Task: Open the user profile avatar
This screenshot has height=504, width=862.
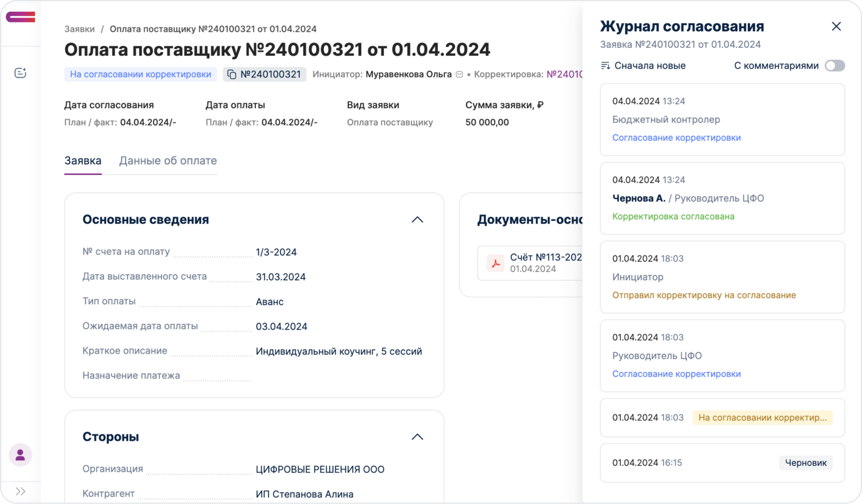Action: click(x=21, y=455)
